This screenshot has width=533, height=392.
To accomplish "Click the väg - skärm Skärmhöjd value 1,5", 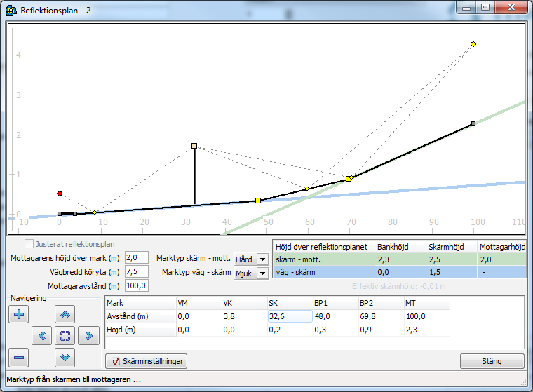I will 451,272.
